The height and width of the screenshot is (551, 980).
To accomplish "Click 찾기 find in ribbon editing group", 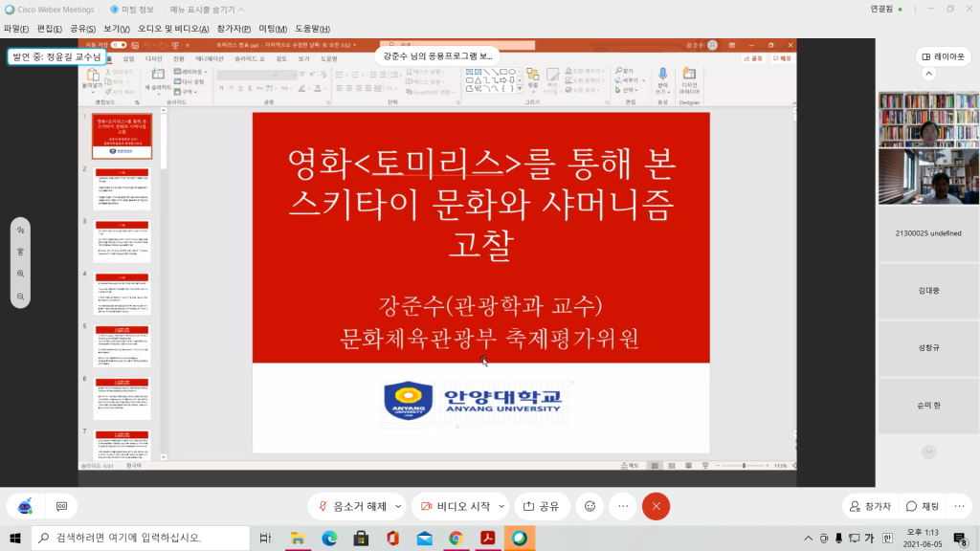I will pyautogui.click(x=625, y=71).
